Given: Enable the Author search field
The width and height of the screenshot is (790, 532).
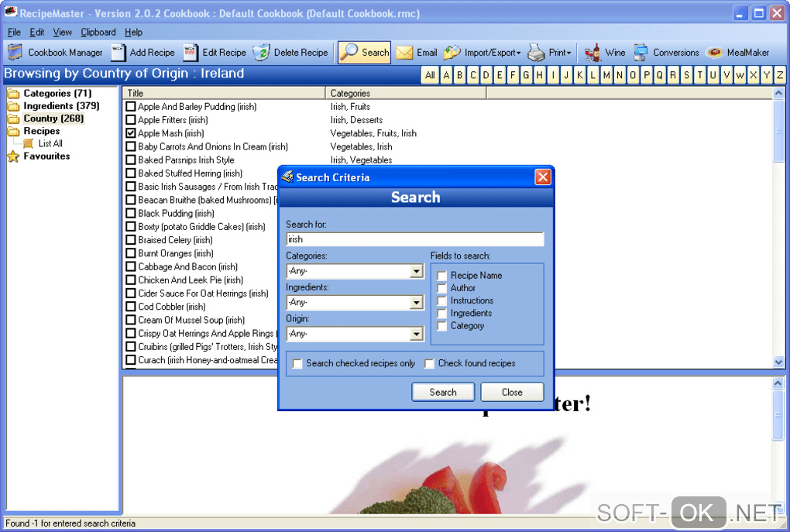Looking at the screenshot, I should [441, 288].
